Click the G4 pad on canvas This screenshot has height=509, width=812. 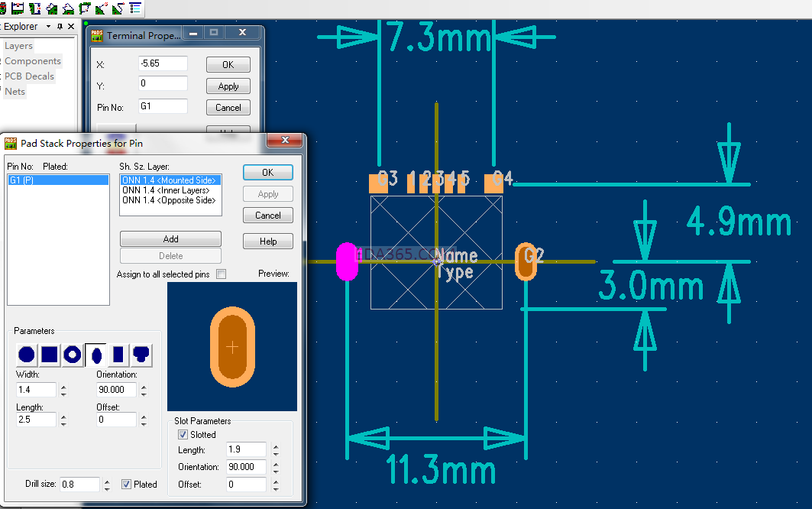(x=493, y=183)
